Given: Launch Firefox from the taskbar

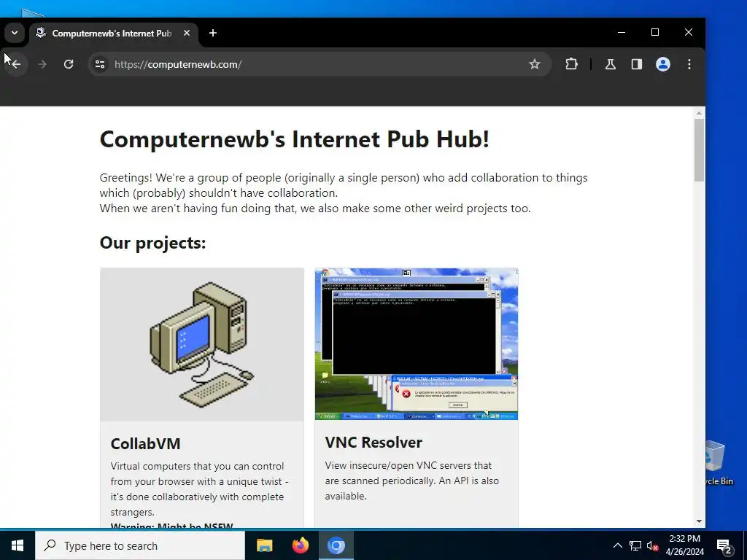Looking at the screenshot, I should click(300, 545).
